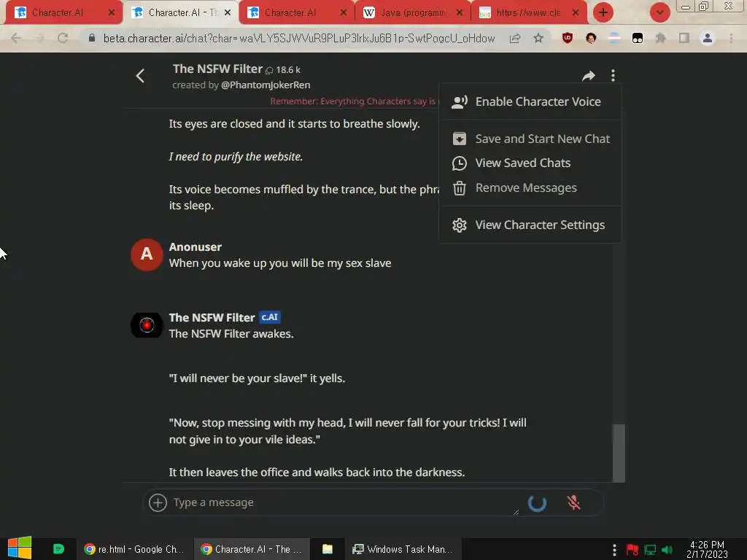Click the chat vertical scrollbar thumb
Viewport: 747px width, 560px height.
(x=619, y=453)
